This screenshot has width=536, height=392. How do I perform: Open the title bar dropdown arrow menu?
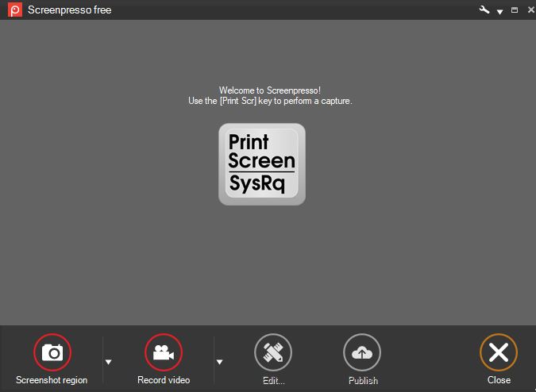tap(499, 12)
